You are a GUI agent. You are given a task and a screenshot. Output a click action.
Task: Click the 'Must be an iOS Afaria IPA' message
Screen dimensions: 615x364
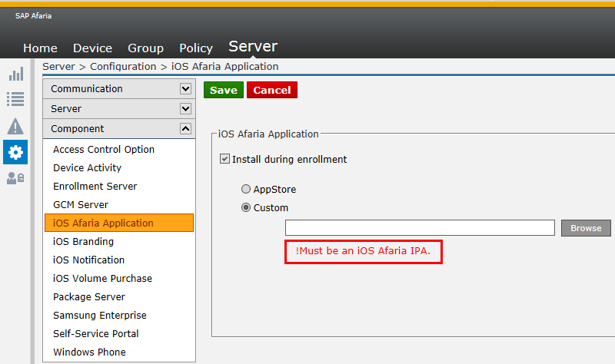363,251
